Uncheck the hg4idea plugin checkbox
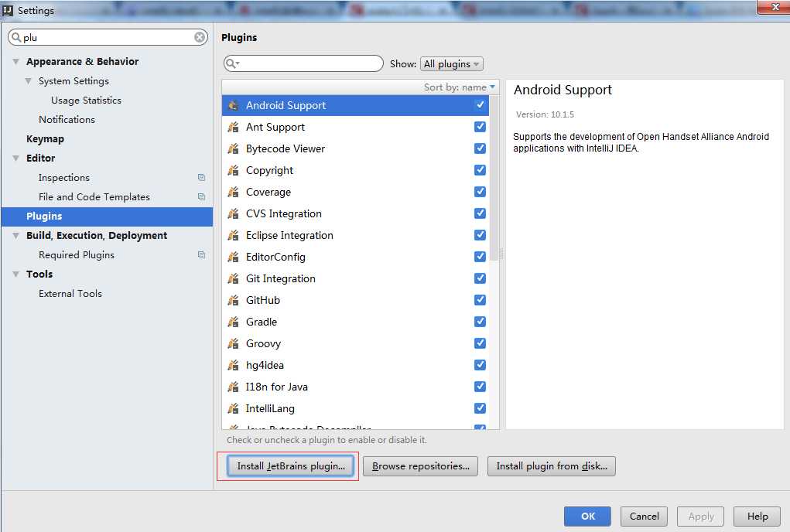 click(480, 364)
